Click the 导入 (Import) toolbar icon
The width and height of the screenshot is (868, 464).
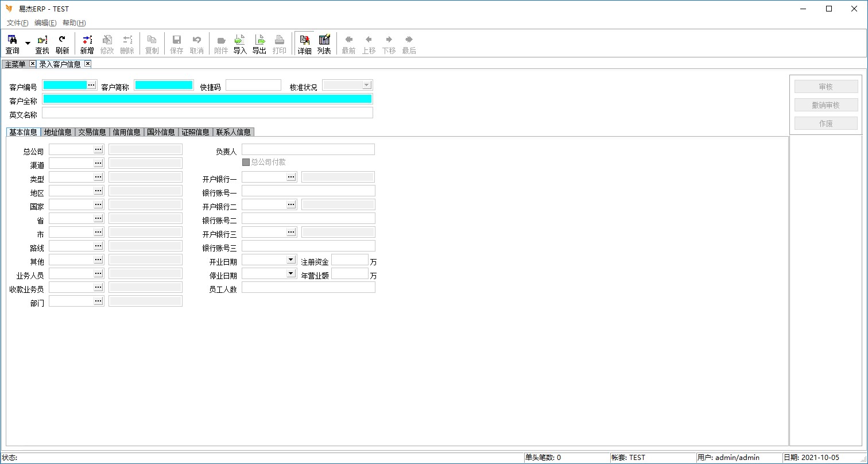tap(240, 44)
